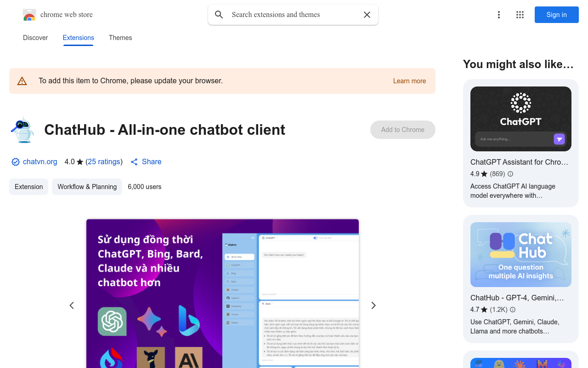Click the ChatHub robot extension icon
The width and height of the screenshot is (588, 368).
[22, 130]
